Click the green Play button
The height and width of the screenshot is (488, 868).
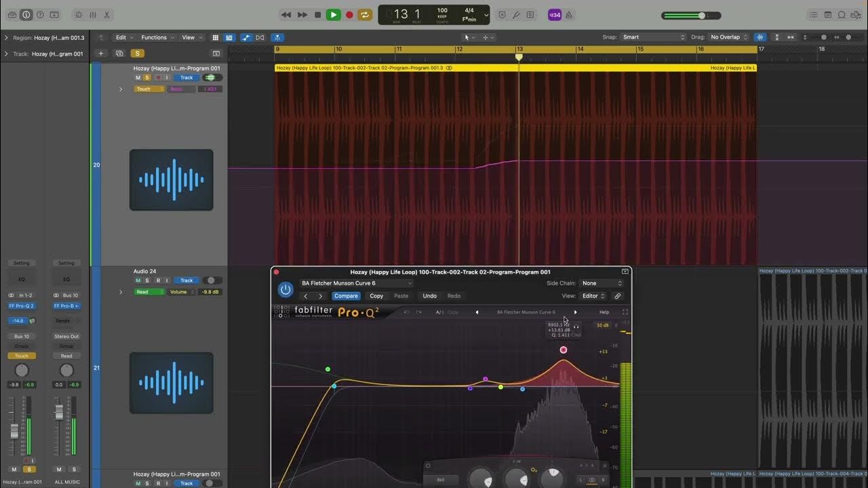tap(333, 15)
